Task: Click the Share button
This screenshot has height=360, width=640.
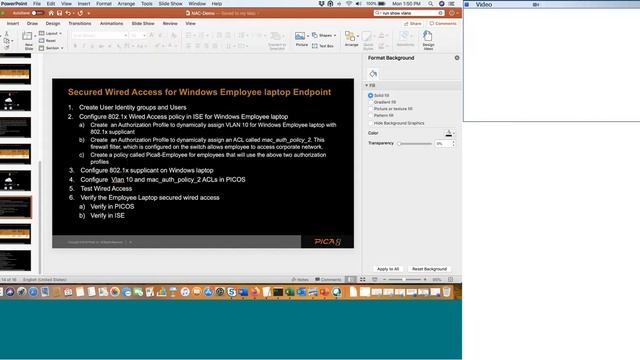Action: point(413,24)
